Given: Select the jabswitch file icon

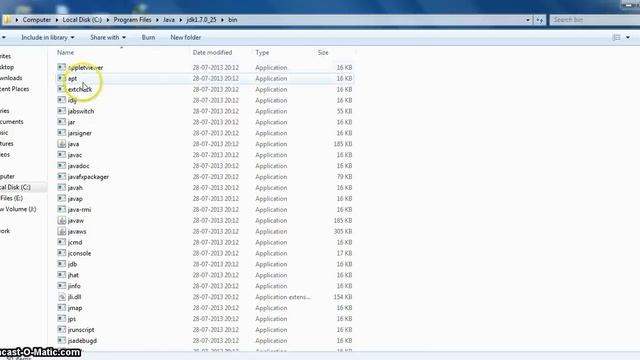Looking at the screenshot, I should (62, 111).
